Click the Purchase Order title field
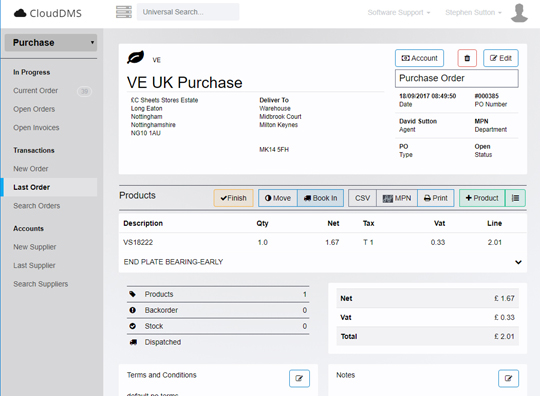The width and height of the screenshot is (540, 396). (457, 79)
